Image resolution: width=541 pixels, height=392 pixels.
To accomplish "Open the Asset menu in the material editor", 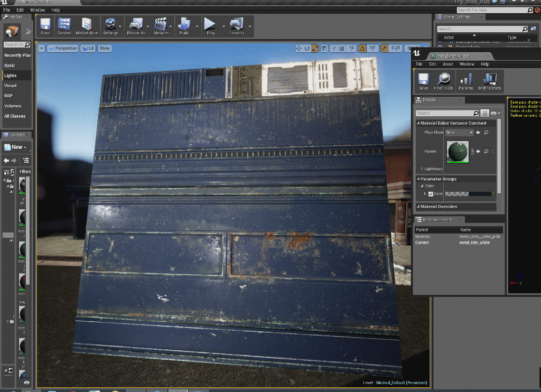I will [448, 64].
